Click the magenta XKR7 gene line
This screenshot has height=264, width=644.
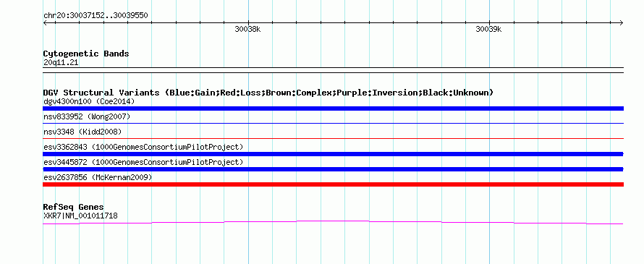pos(333,222)
